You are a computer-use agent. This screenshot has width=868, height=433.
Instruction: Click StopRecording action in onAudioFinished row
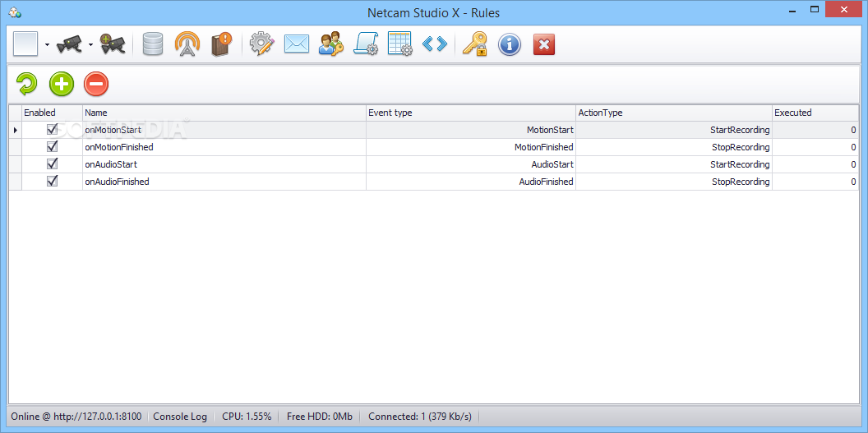pyautogui.click(x=674, y=182)
